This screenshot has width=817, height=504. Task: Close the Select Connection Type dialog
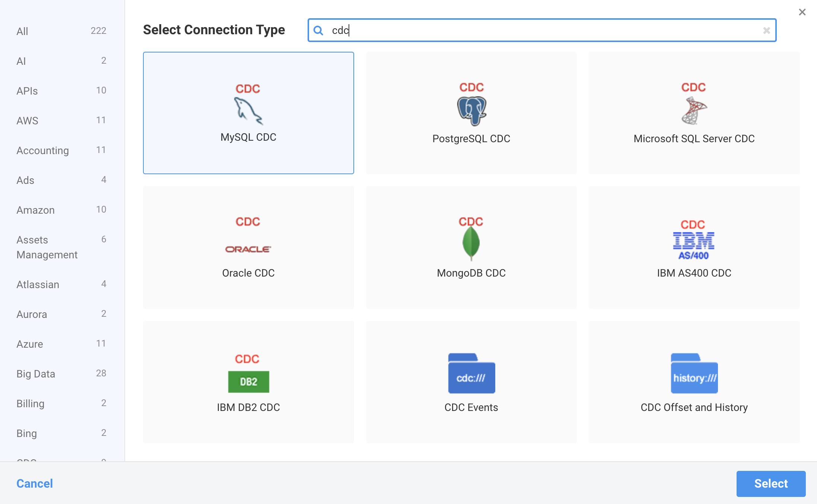pos(802,12)
